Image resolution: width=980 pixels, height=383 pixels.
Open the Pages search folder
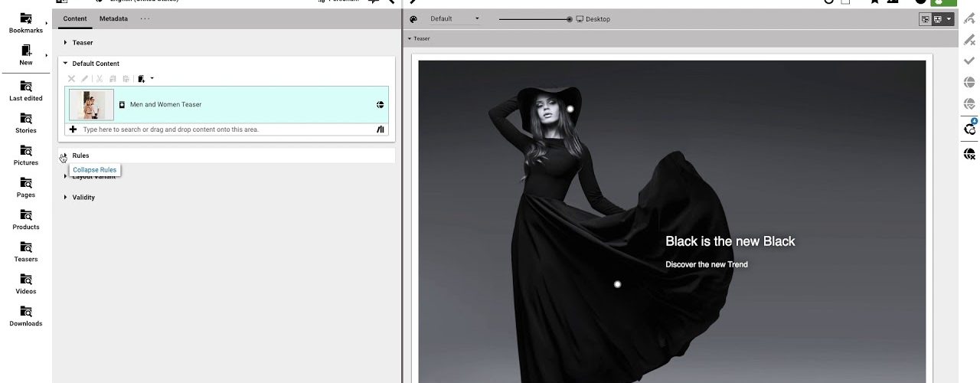coord(25,187)
